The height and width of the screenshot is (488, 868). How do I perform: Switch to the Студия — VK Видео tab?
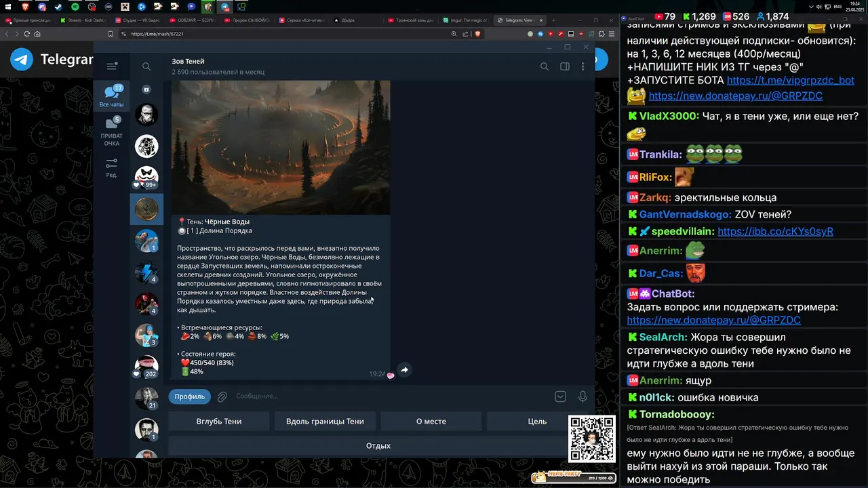pyautogui.click(x=139, y=20)
